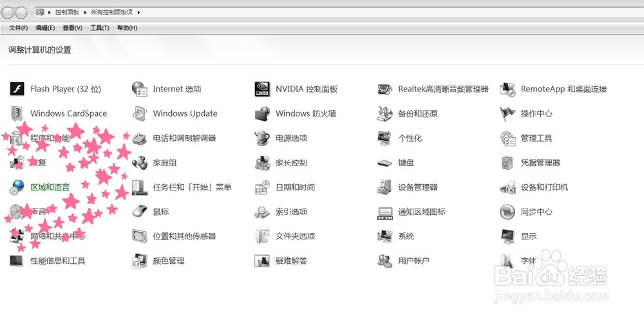Click the 任务栏和「开始」菜单 link
This screenshot has width=644, height=318.
[192, 187]
